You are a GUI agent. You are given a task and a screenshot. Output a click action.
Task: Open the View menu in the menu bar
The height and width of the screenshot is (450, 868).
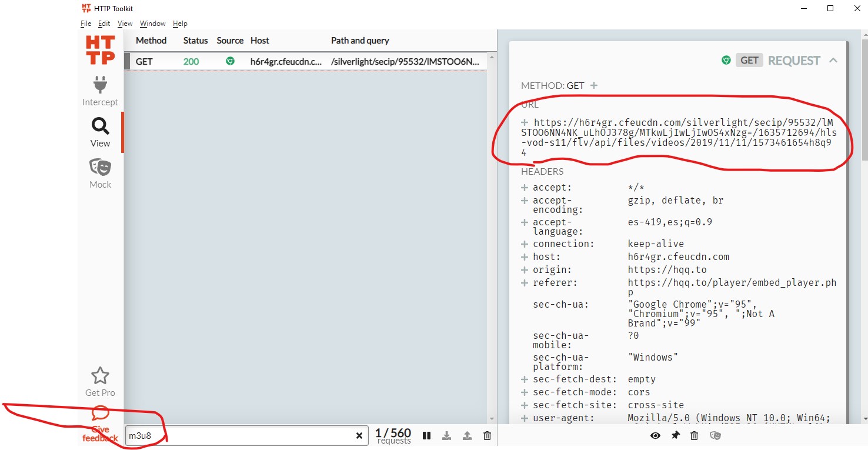125,24
